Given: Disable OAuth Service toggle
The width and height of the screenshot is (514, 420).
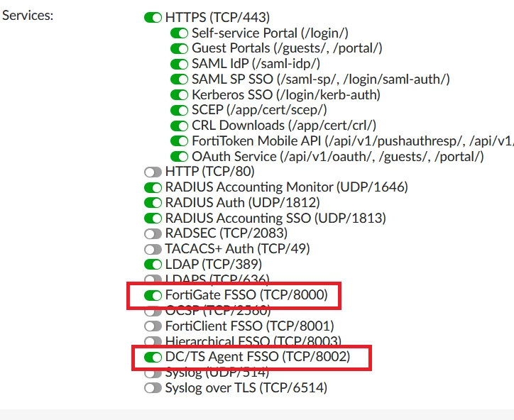Looking at the screenshot, I should click(179, 156).
